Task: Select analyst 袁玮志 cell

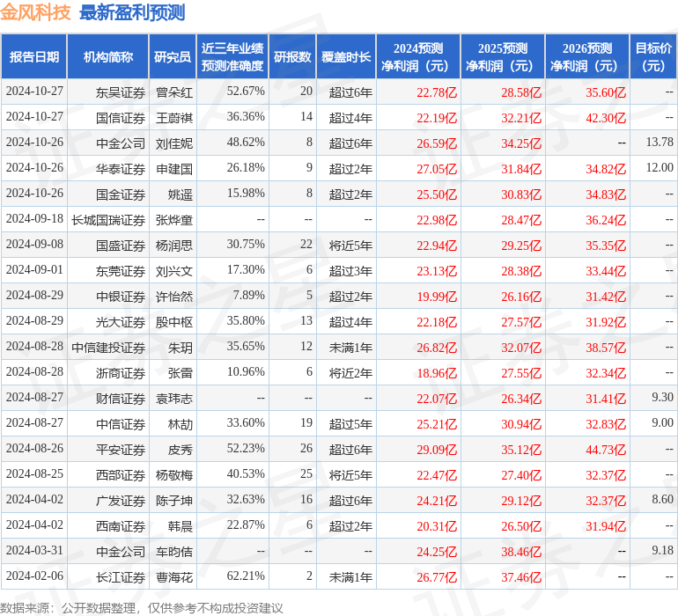Action: [174, 399]
